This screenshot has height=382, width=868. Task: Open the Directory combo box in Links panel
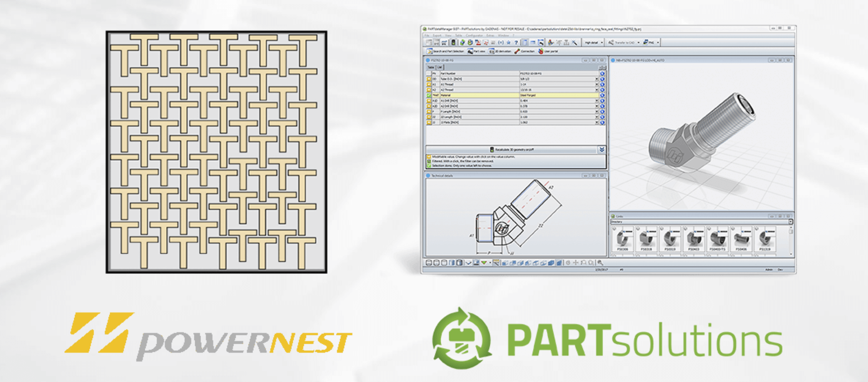701,222
